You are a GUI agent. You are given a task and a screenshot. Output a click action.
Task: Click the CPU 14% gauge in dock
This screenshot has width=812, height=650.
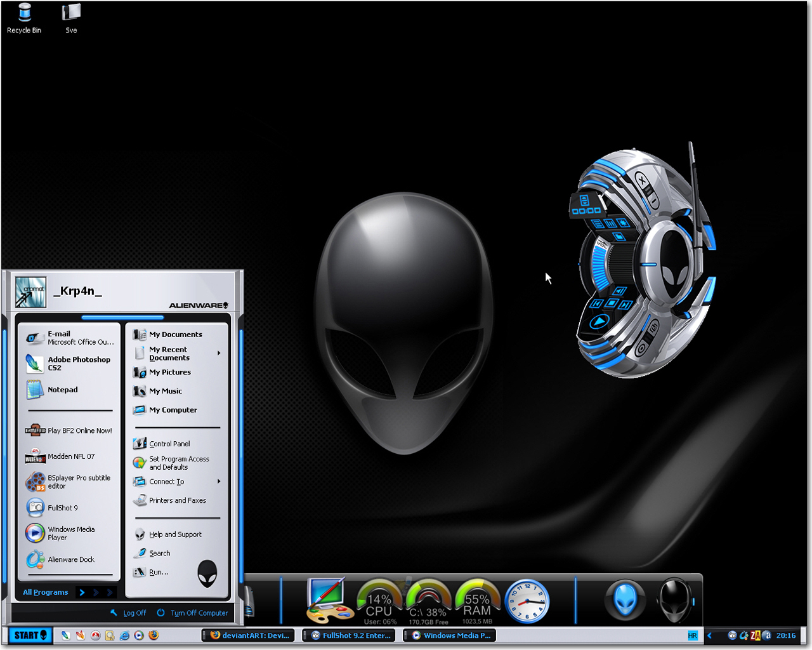pos(379,602)
